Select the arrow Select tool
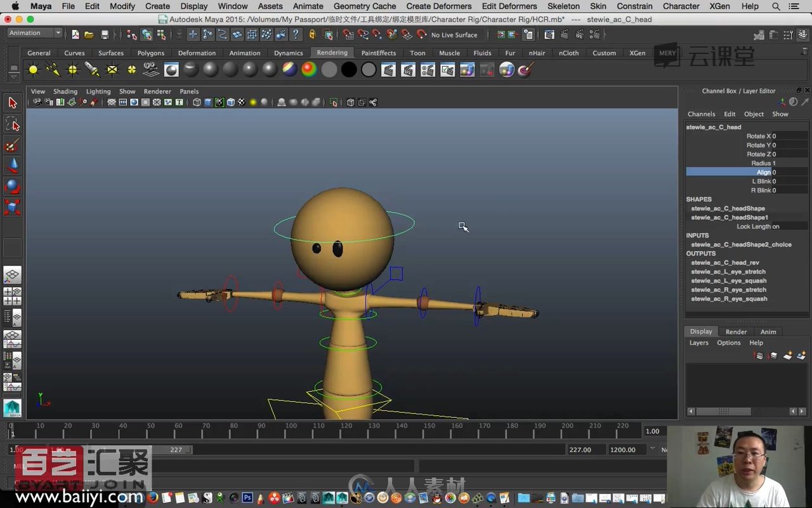Image resolution: width=812 pixels, height=508 pixels. tap(12, 103)
